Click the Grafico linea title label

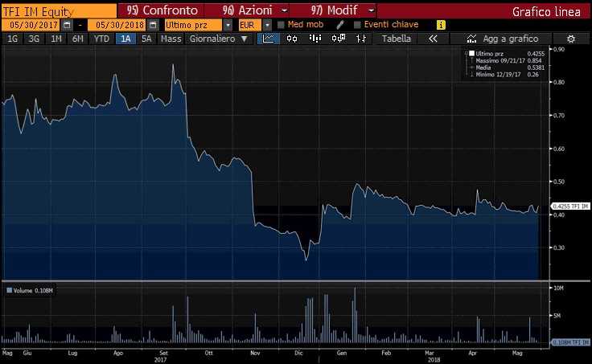(546, 12)
